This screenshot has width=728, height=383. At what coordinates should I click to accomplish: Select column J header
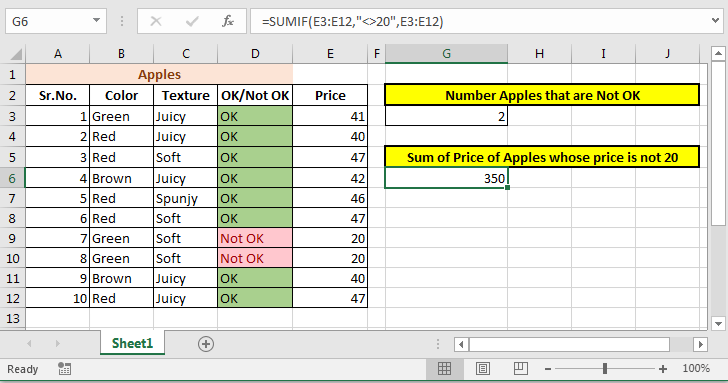(x=667, y=54)
